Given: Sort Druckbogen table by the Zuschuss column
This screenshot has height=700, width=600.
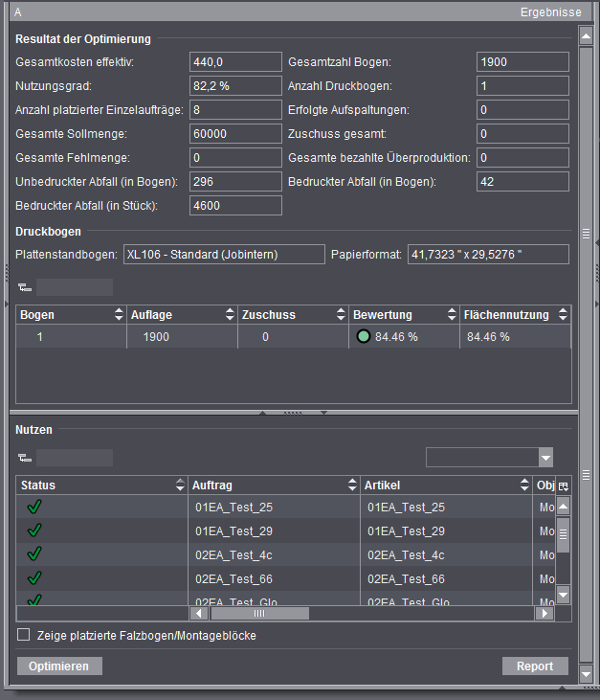Looking at the screenshot, I should [341, 314].
